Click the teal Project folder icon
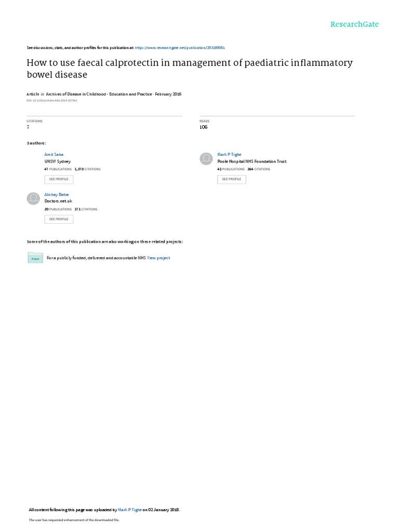399x532 pixels. click(35, 258)
